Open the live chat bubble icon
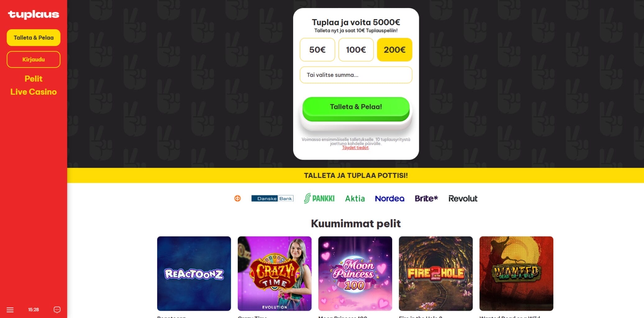This screenshot has height=318, width=644. [x=57, y=310]
